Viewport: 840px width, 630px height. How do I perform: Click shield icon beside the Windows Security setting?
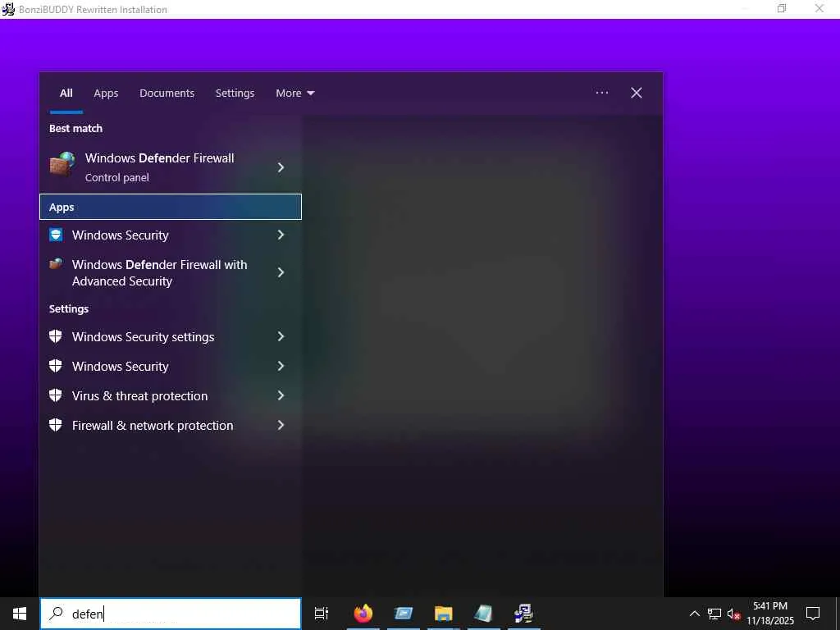56,366
